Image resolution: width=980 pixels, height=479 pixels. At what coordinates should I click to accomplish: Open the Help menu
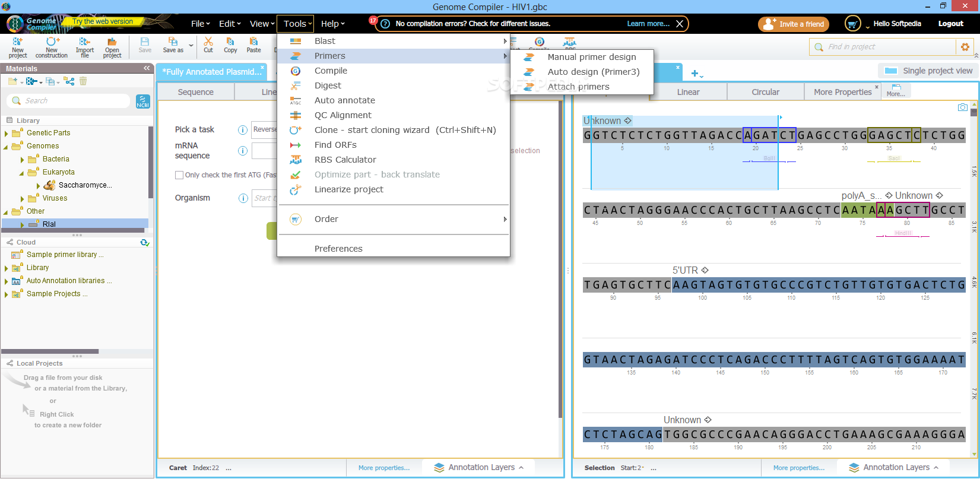[x=332, y=24]
